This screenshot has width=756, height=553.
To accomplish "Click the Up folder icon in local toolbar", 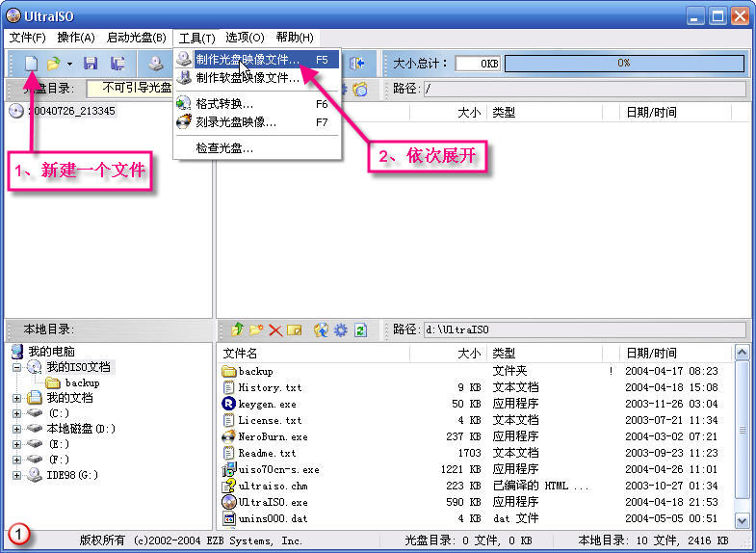I will click(237, 329).
